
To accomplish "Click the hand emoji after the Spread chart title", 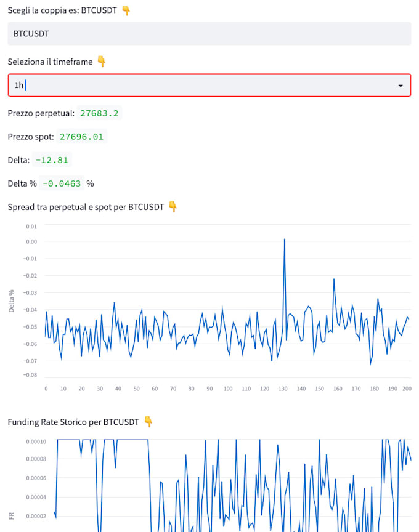I will point(172,207).
